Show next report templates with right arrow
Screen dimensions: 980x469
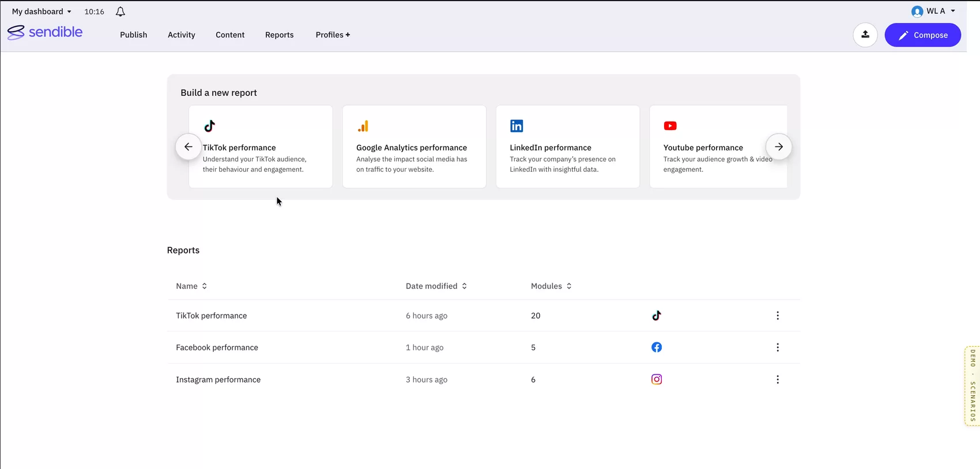(779, 147)
